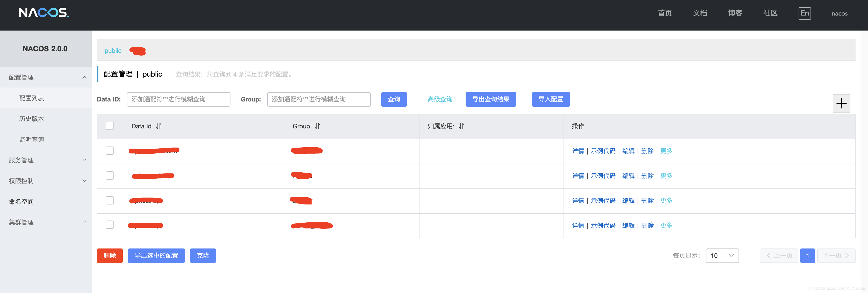
Task: Switch language with En icon
Action: point(804,13)
